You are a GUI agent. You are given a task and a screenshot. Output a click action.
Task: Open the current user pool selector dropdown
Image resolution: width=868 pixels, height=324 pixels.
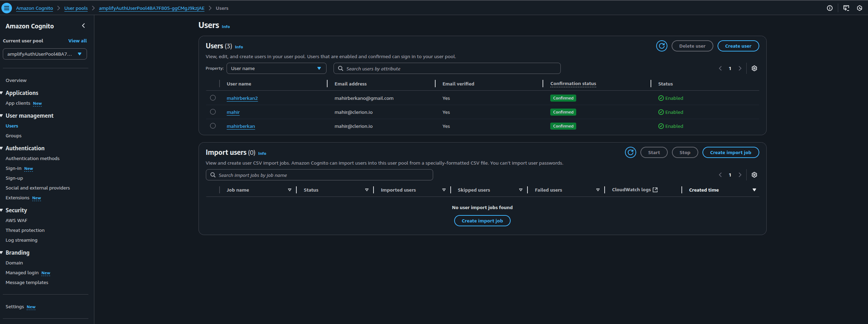coord(45,54)
